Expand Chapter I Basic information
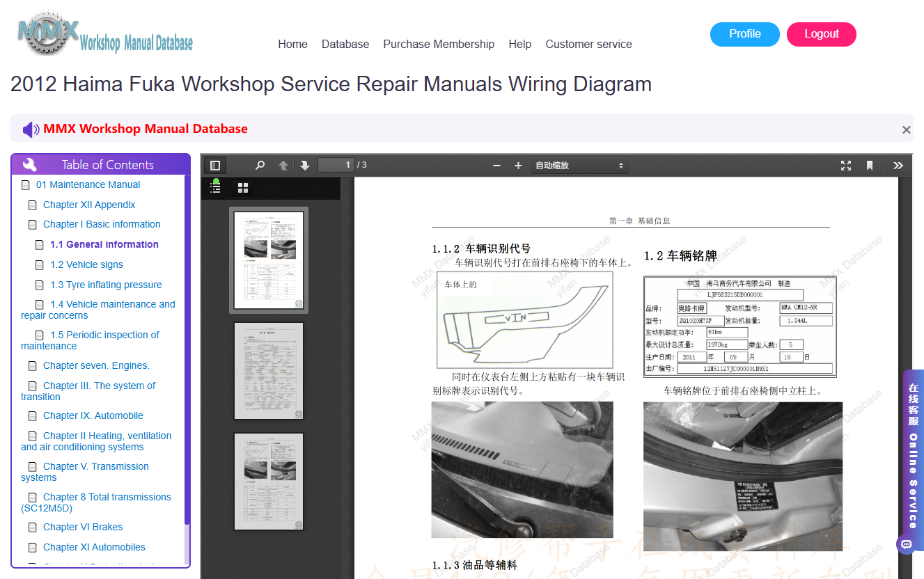The height and width of the screenshot is (579, 924). click(102, 224)
